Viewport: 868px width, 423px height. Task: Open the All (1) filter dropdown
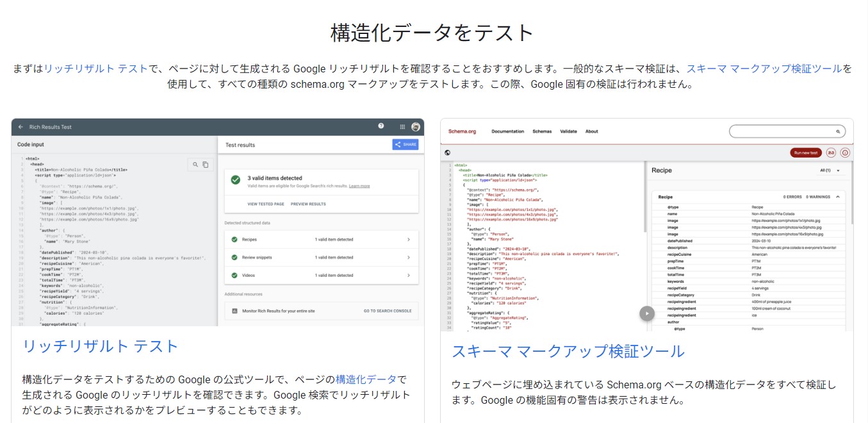(830, 170)
